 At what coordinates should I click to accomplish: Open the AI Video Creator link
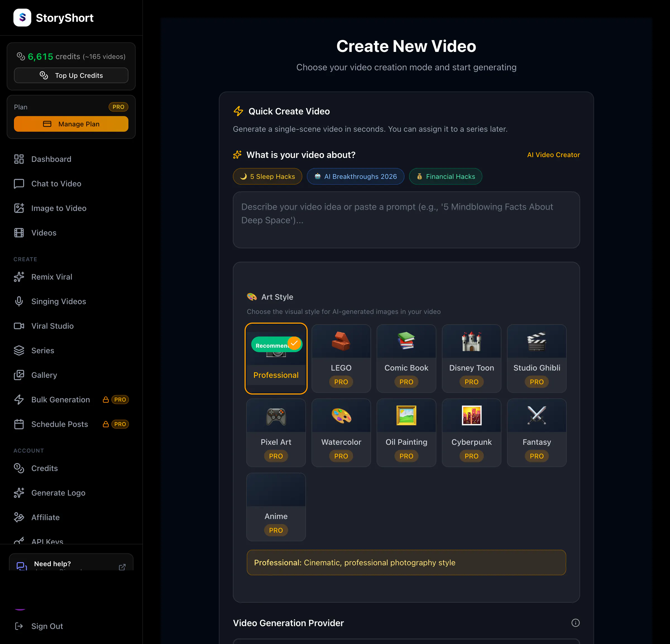tap(553, 155)
